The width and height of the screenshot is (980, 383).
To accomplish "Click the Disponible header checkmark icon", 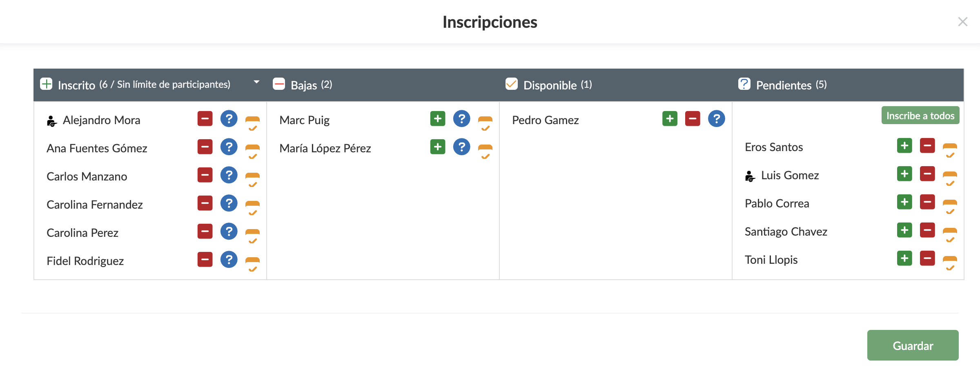I will point(511,84).
